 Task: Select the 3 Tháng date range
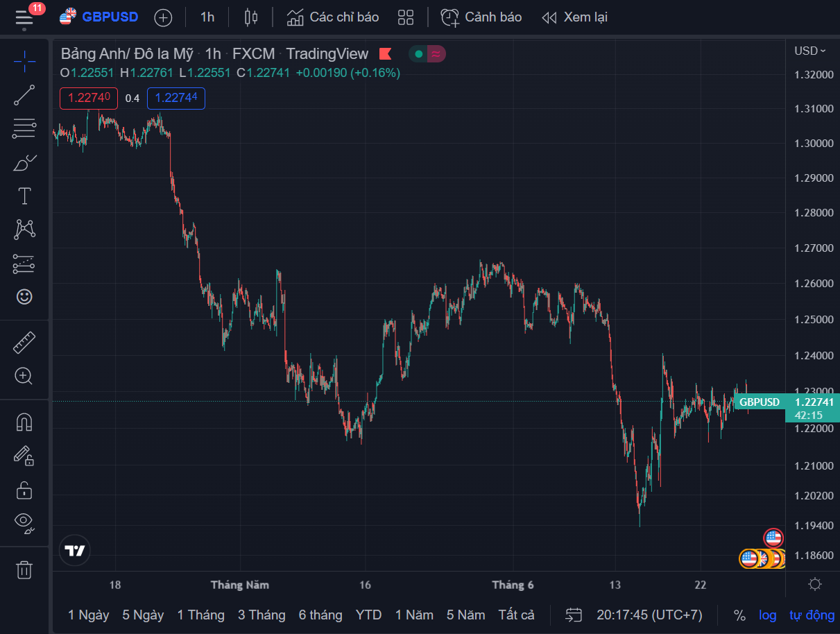click(262, 615)
